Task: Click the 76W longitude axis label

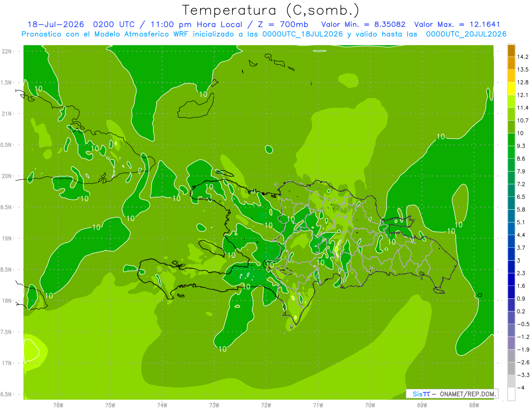Action: pyautogui.click(x=58, y=404)
